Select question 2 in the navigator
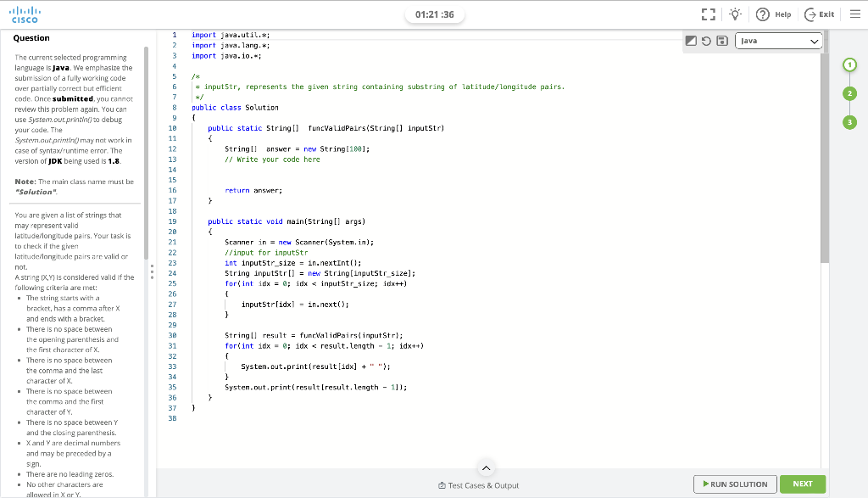 [x=850, y=93]
